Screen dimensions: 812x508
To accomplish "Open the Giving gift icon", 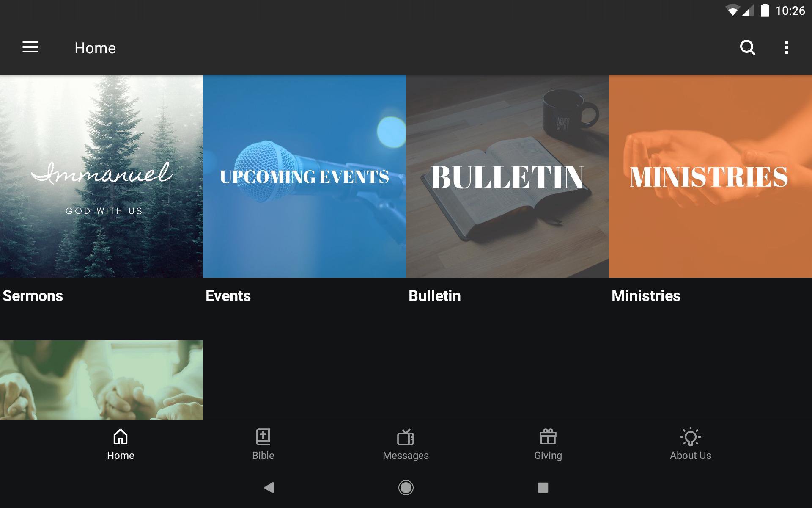I will pyautogui.click(x=548, y=436).
